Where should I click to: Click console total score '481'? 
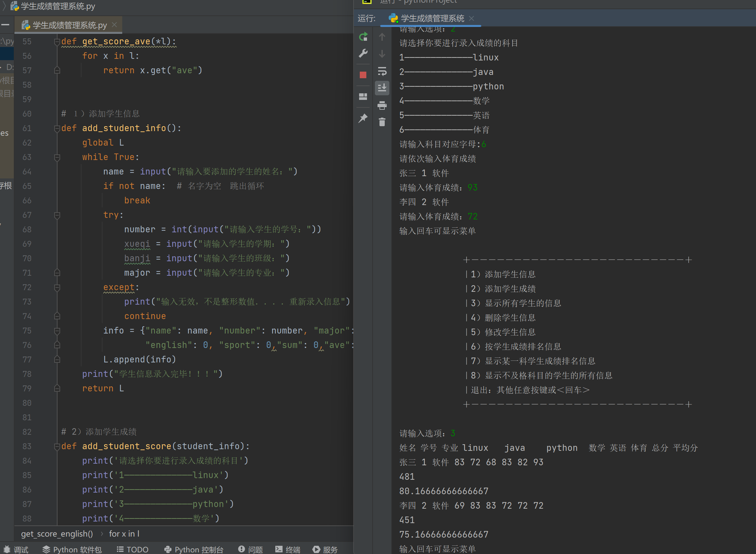coord(407,476)
